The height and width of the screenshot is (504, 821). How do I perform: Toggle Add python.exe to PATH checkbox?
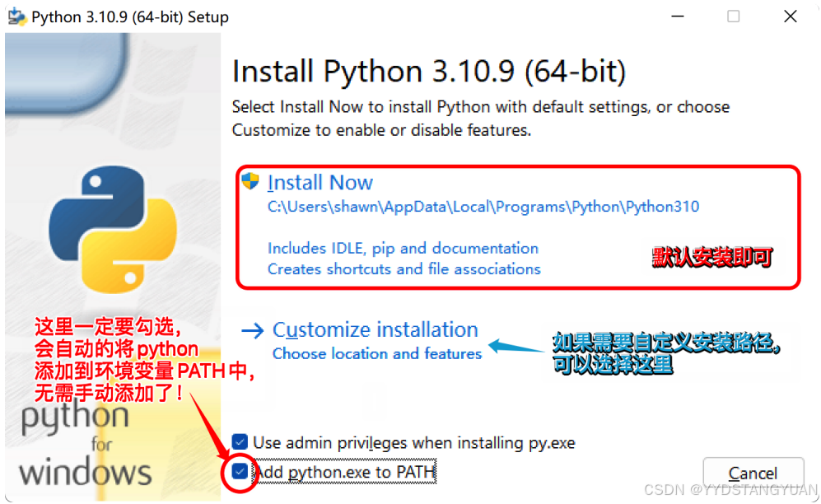tap(240, 472)
